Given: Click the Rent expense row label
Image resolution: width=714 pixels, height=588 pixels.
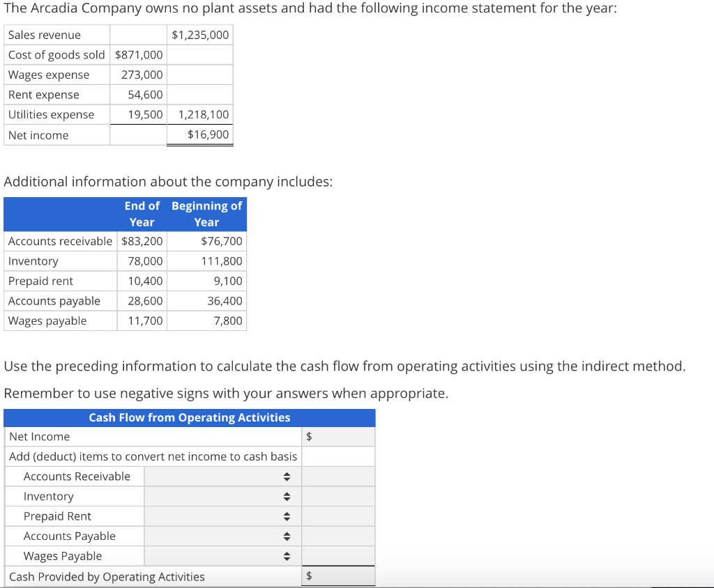Looking at the screenshot, I should pyautogui.click(x=44, y=95).
